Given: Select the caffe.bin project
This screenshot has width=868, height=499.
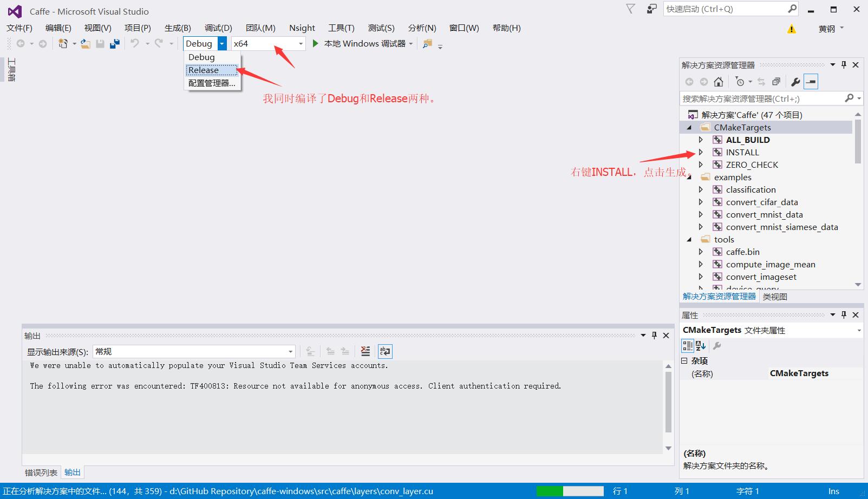Looking at the screenshot, I should (x=743, y=252).
